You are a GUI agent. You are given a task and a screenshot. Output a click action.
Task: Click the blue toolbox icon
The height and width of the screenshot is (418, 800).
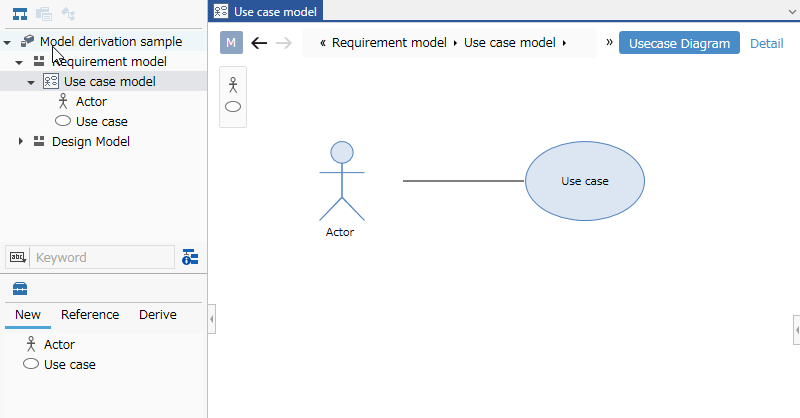coord(20,289)
